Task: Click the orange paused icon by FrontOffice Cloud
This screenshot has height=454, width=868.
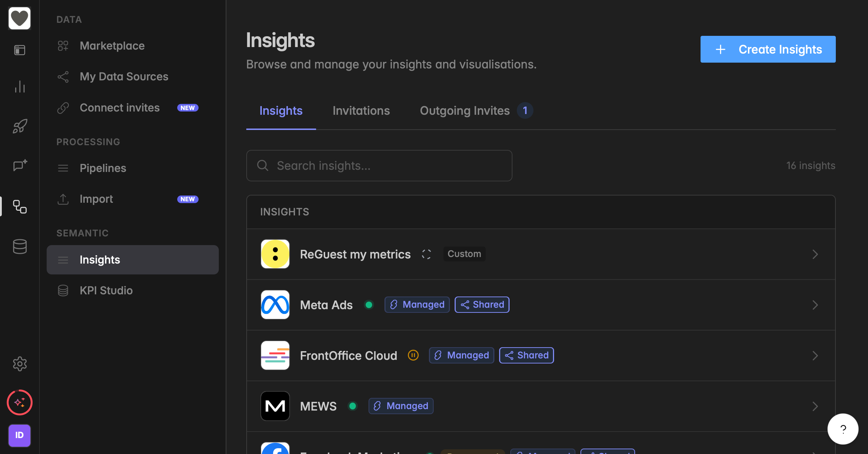Action: tap(413, 355)
